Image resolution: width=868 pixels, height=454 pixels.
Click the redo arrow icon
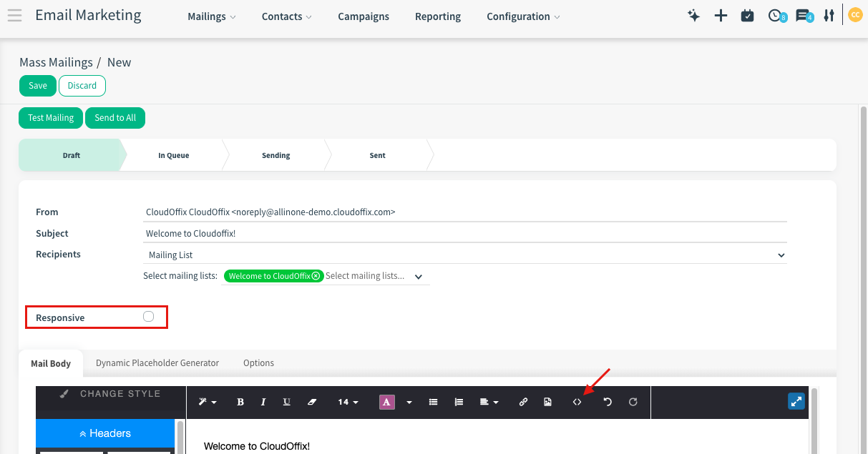(633, 402)
